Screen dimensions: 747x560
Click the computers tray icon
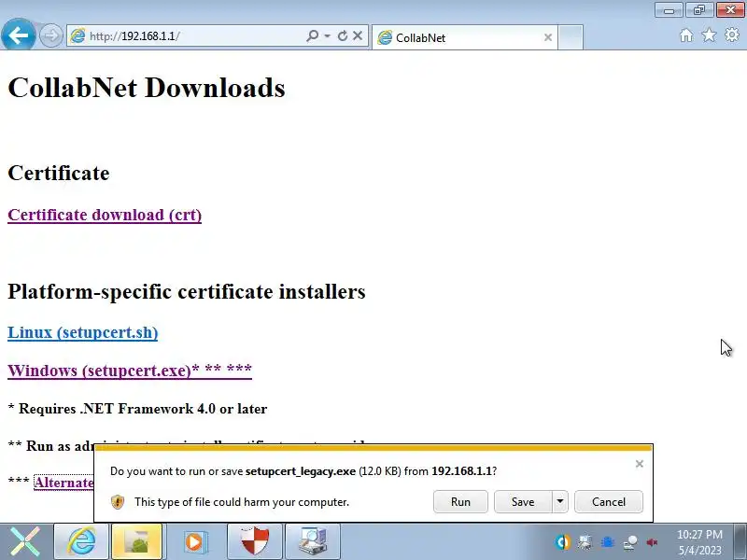(585, 542)
